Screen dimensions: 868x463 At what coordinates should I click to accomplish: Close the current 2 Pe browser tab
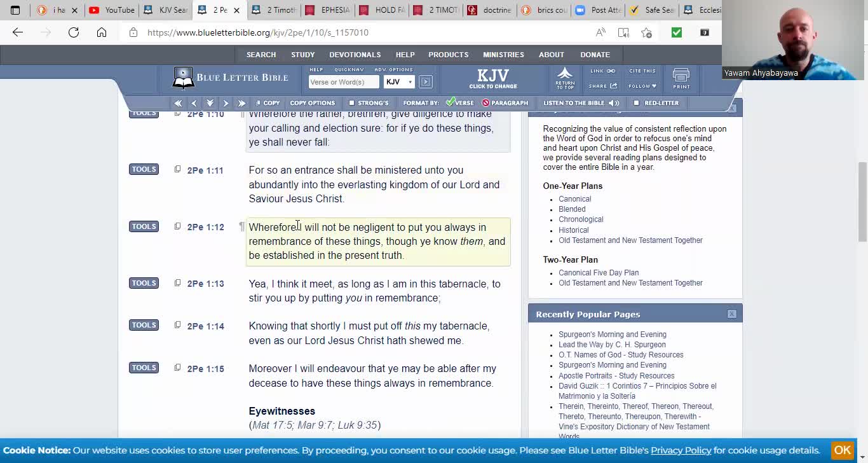coord(237,10)
